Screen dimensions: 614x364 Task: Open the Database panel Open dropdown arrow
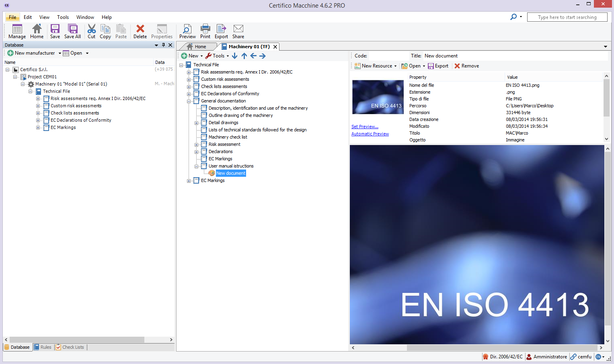point(87,53)
